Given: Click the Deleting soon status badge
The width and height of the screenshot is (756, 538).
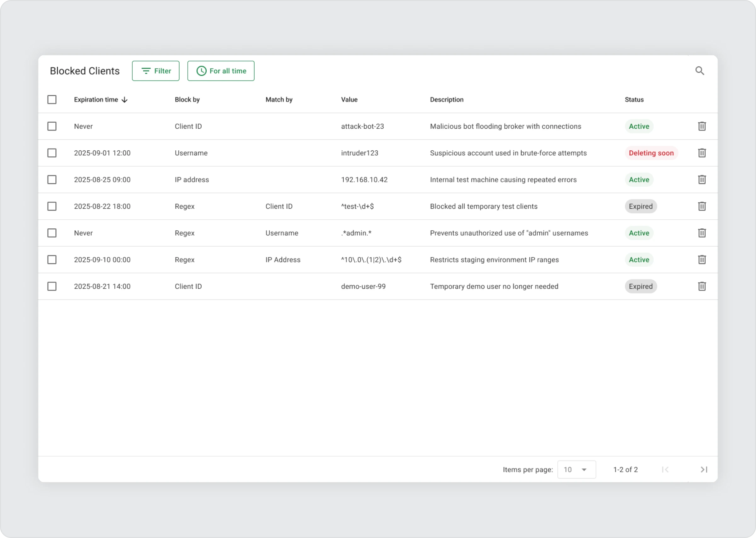Looking at the screenshot, I should [x=651, y=153].
